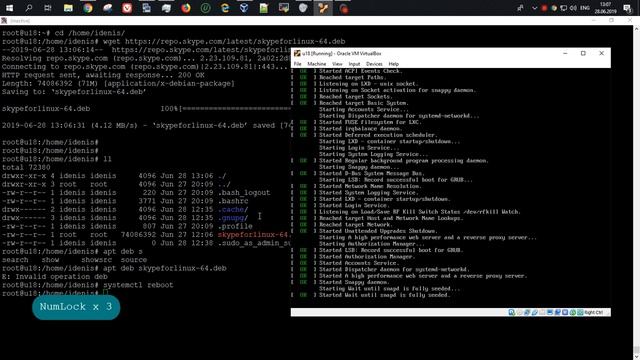640x360 pixels.
Task: Click the terminal cursor after last prompt
Action: point(105,293)
